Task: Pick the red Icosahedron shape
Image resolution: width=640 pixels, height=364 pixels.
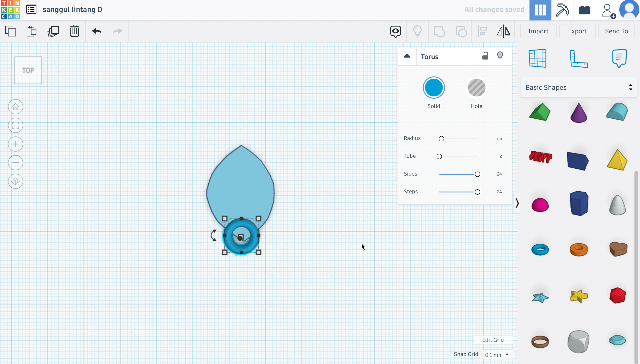Action: click(618, 296)
